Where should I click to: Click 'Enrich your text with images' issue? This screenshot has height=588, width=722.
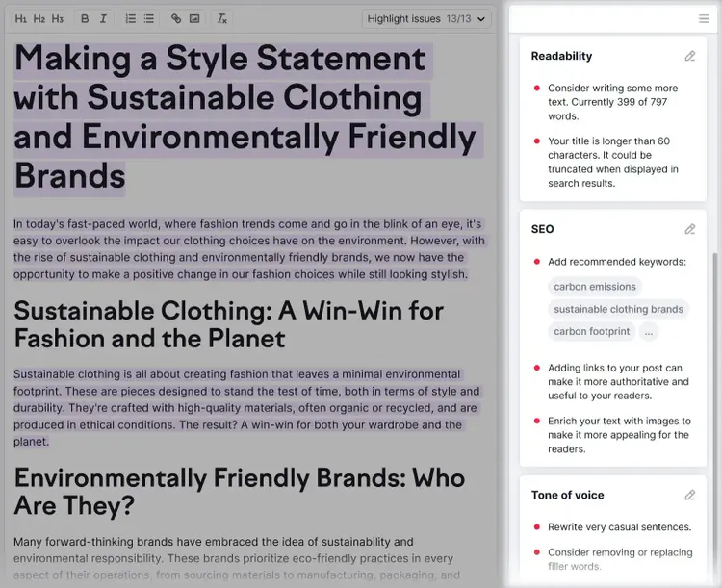(619, 435)
